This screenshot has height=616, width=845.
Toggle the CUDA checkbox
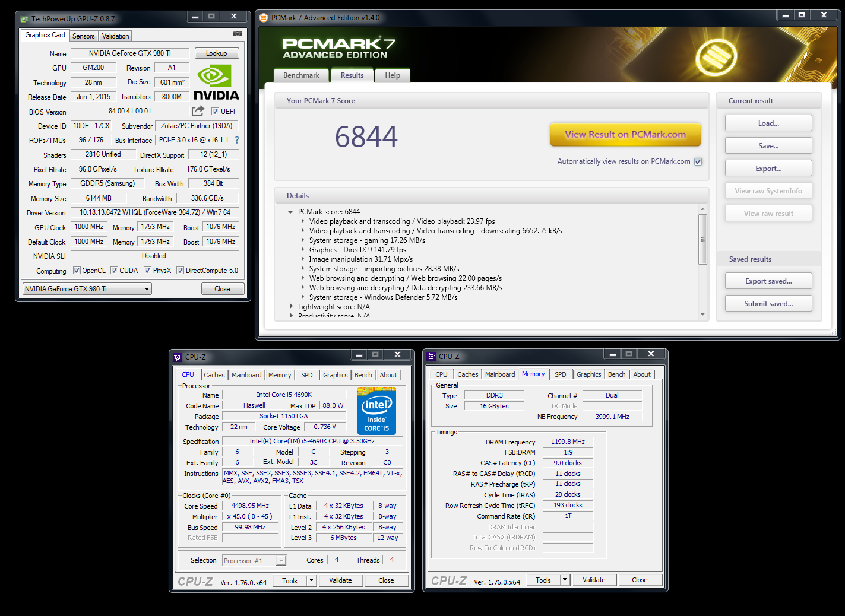(x=114, y=271)
